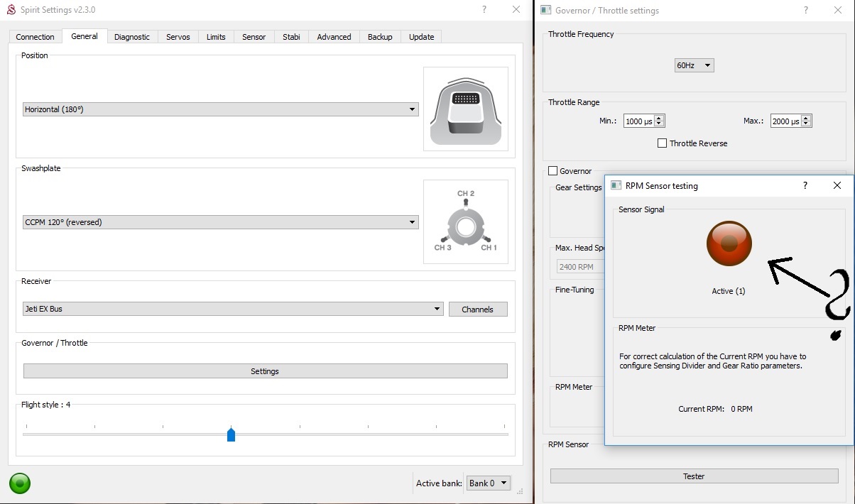Click the unit position illustration image
Viewport: 855px width, 504px height.
tap(465, 109)
